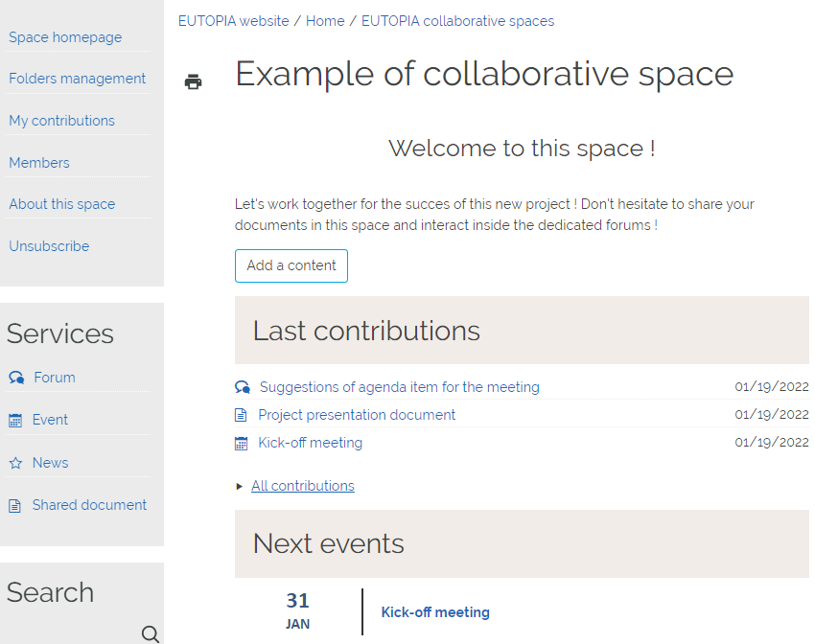Expand the All contributions arrow
The height and width of the screenshot is (644, 815).
click(x=240, y=487)
